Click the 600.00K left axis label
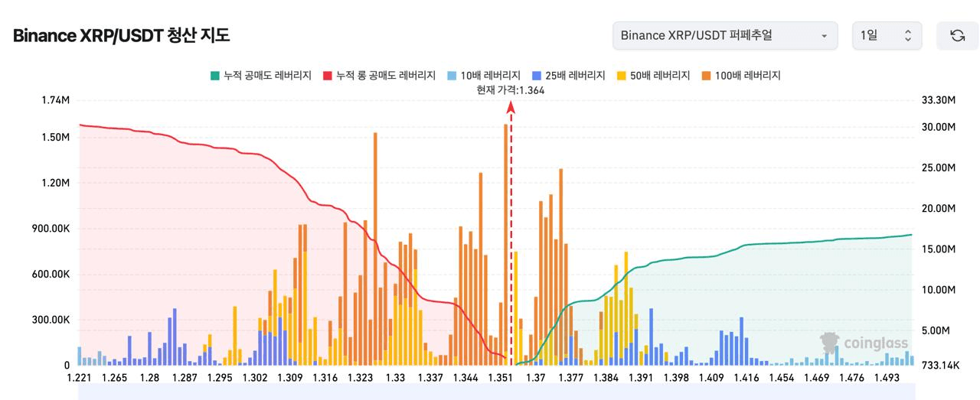 (51, 275)
